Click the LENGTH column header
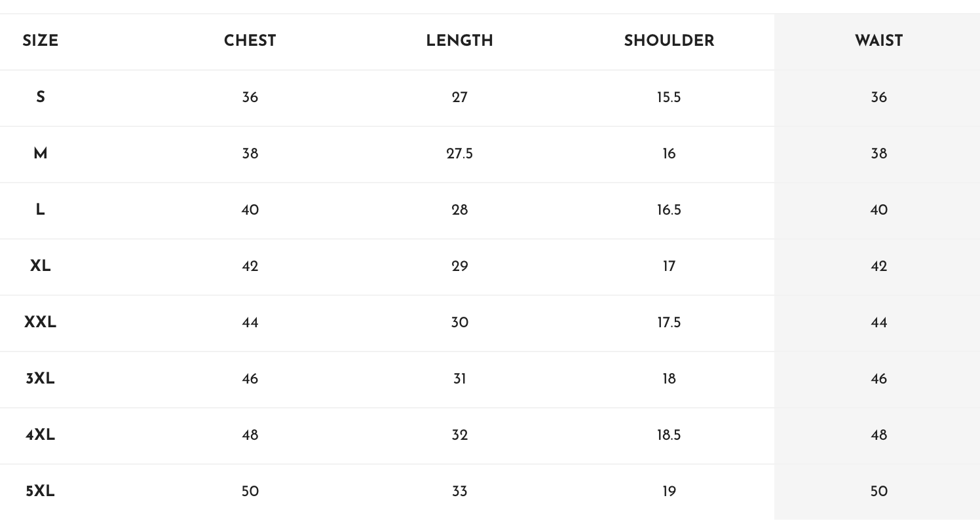This screenshot has height=521, width=980. [x=459, y=41]
